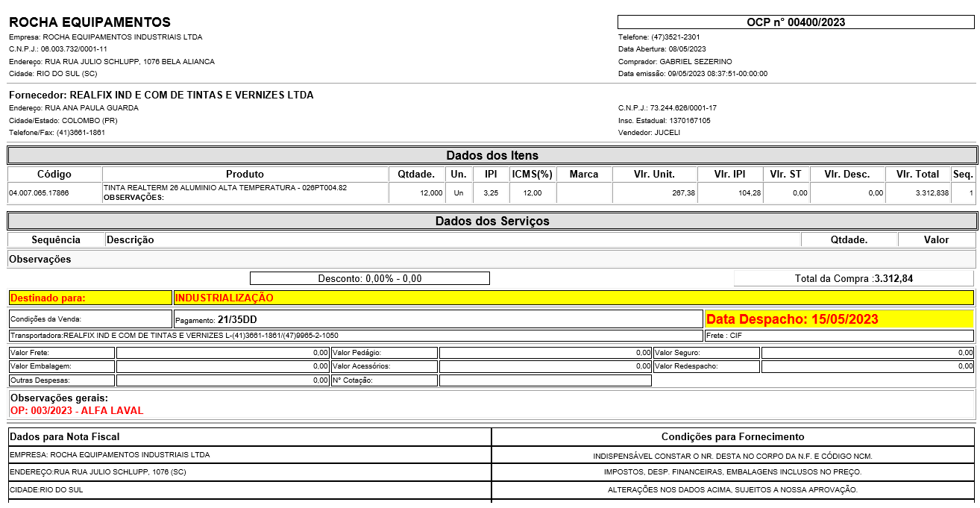The height and width of the screenshot is (508, 980).
Task: Select the Dados dos Itens section header
Action: 492,155
